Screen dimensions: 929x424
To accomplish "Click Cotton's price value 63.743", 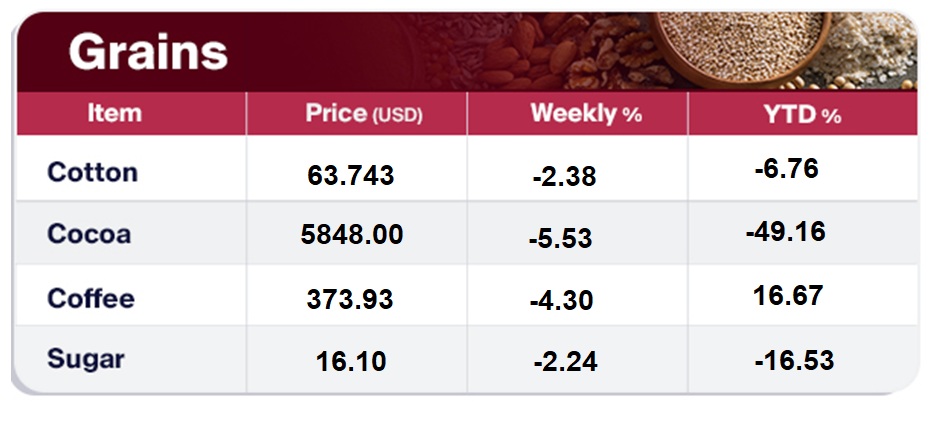I will [351, 176].
